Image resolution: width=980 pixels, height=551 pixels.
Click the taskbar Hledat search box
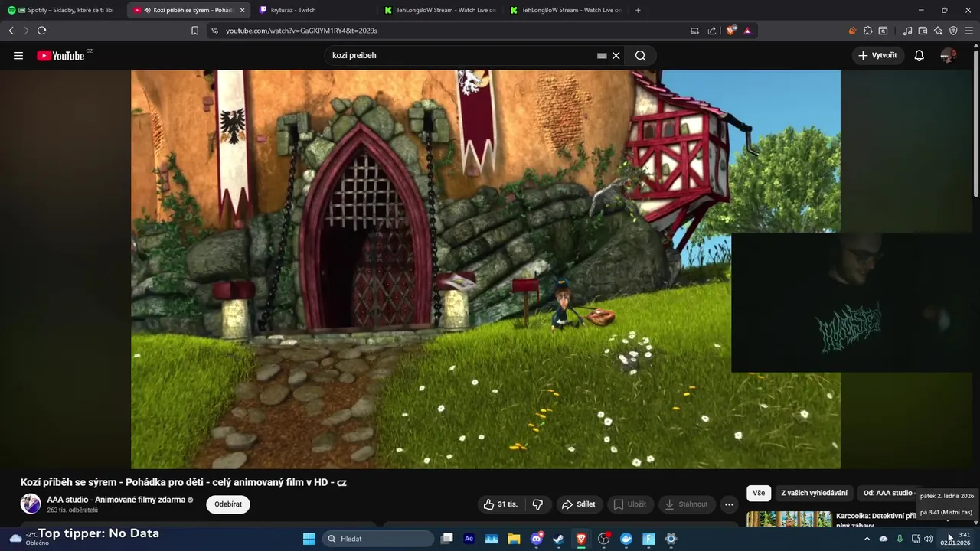point(378,539)
